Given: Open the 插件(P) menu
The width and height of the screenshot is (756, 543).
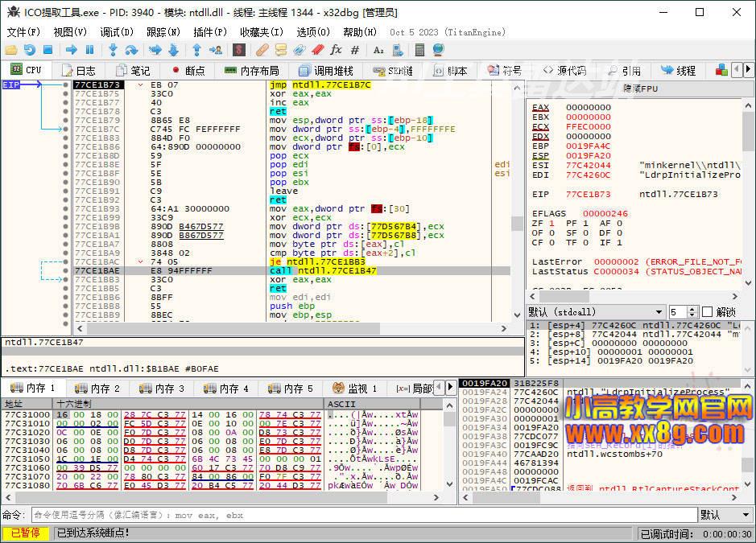Looking at the screenshot, I should (x=210, y=32).
